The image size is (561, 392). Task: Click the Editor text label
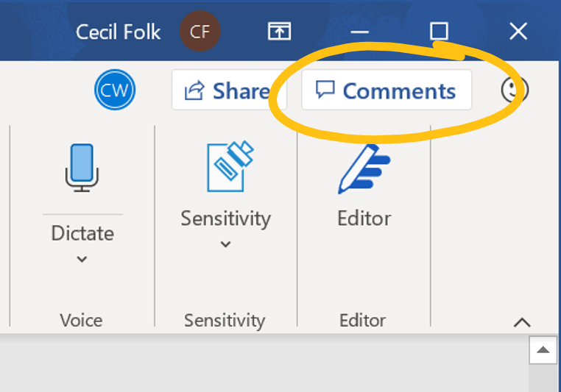(364, 218)
